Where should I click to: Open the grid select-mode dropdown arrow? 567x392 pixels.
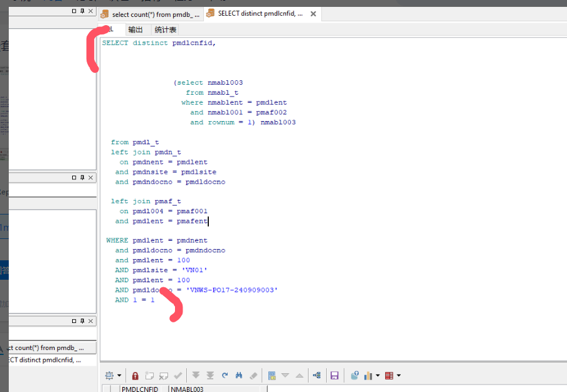coord(119,375)
